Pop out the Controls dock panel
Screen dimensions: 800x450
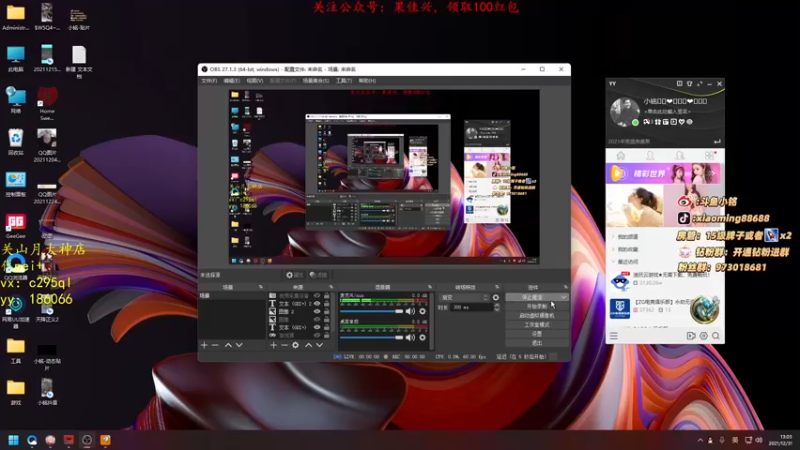tap(565, 287)
